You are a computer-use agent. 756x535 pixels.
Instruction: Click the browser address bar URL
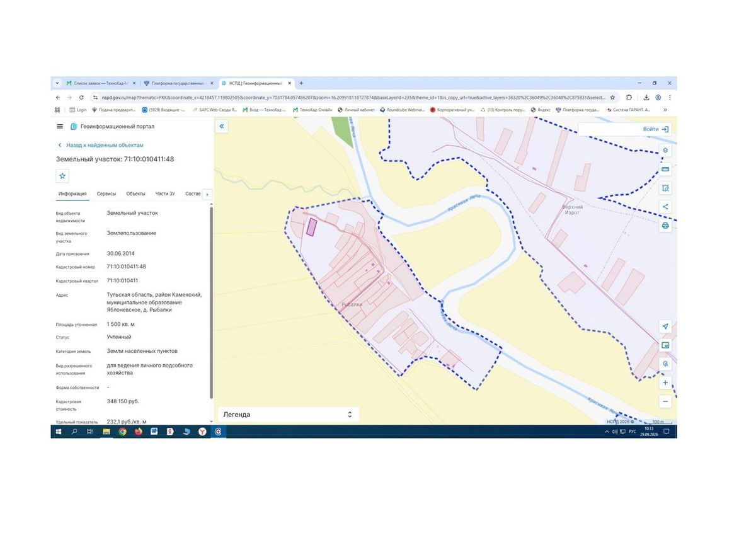(353, 98)
